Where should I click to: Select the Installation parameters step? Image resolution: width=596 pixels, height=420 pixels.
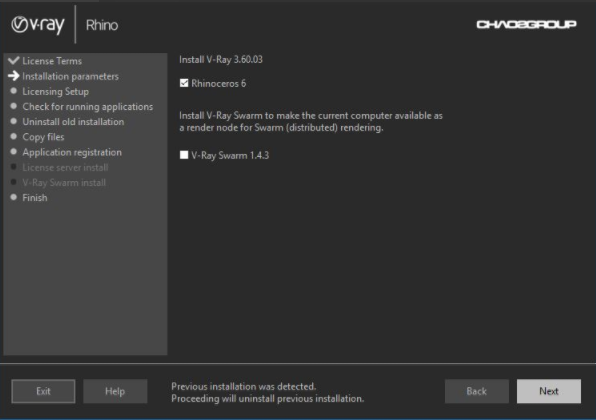70,76
